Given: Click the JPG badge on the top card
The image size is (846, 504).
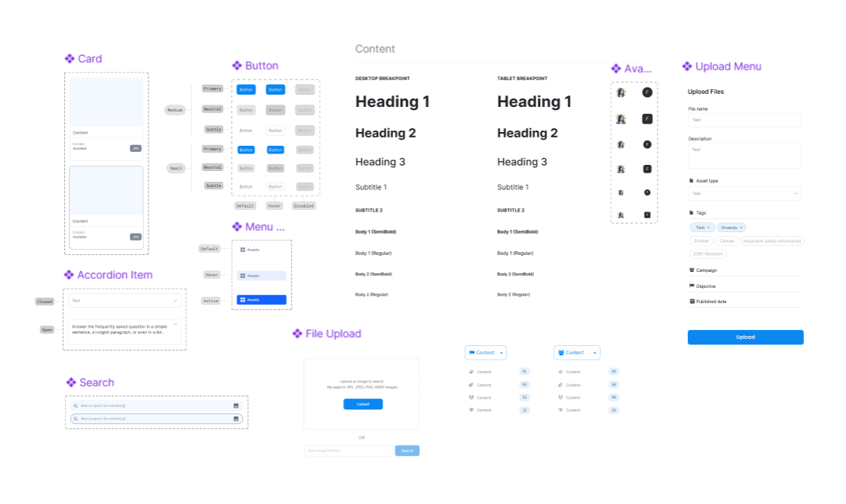Looking at the screenshot, I should [x=135, y=148].
